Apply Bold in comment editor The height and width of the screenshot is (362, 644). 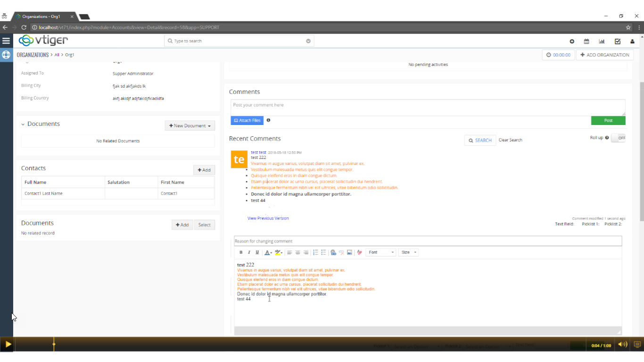point(241,253)
